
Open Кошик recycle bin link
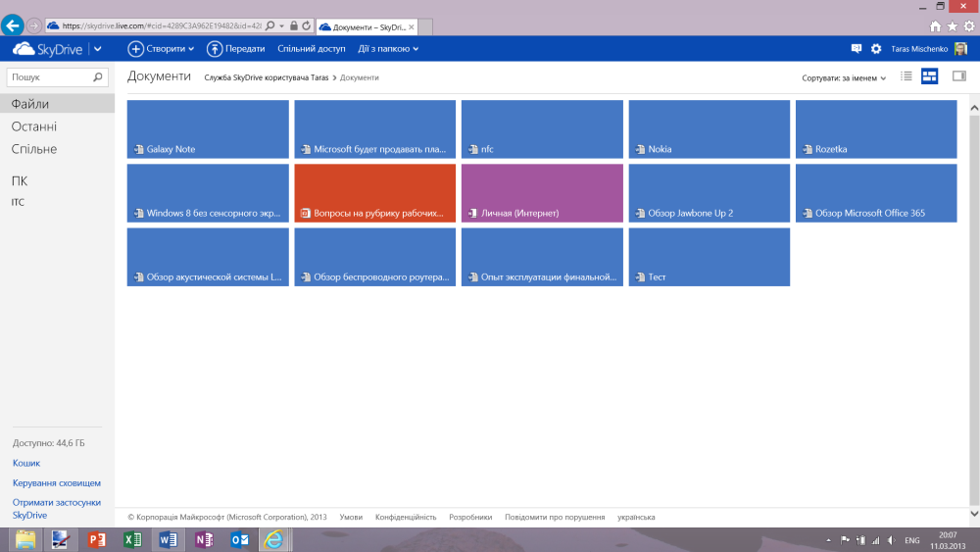click(26, 463)
